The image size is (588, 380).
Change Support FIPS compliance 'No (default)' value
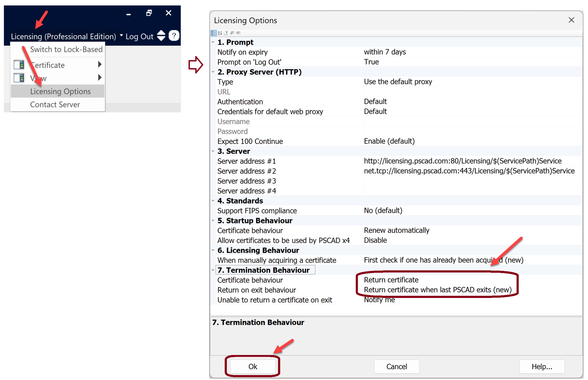tap(472, 211)
